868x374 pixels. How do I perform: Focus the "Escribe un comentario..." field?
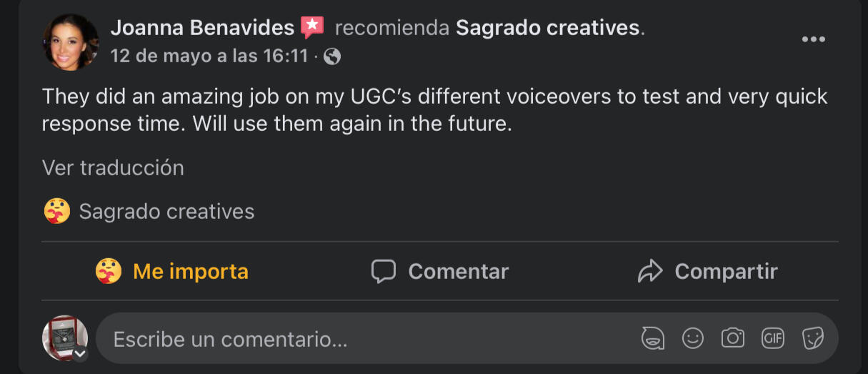357,339
